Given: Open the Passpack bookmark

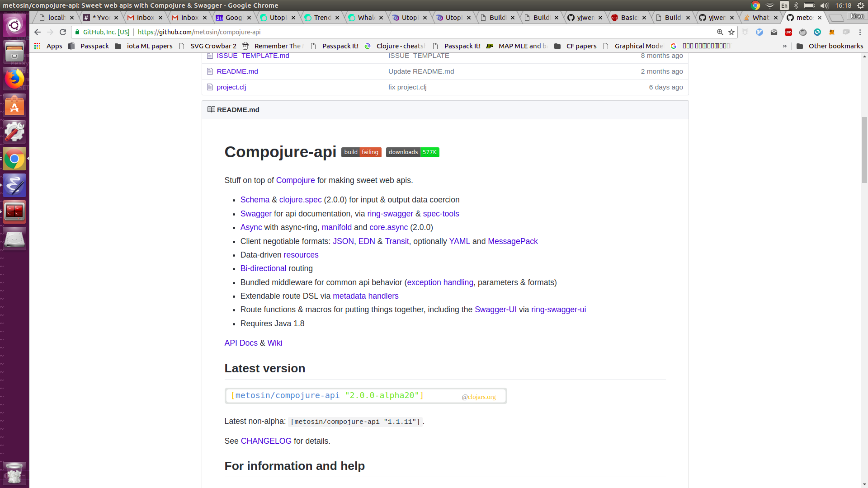Looking at the screenshot, I should pos(89,46).
